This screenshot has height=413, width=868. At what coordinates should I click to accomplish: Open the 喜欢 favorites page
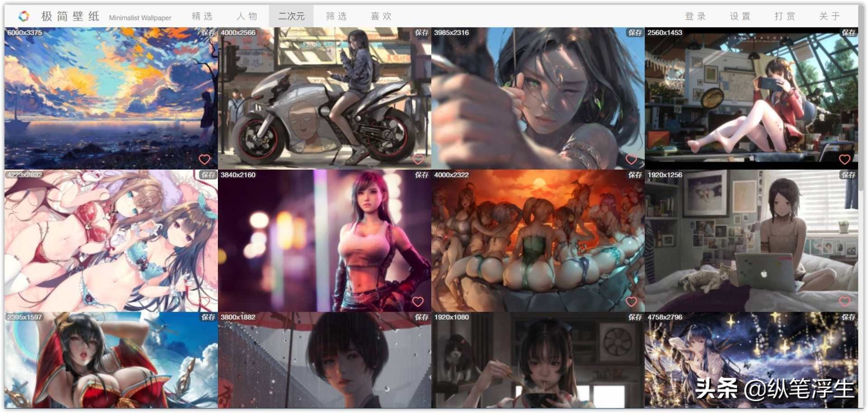tap(382, 16)
